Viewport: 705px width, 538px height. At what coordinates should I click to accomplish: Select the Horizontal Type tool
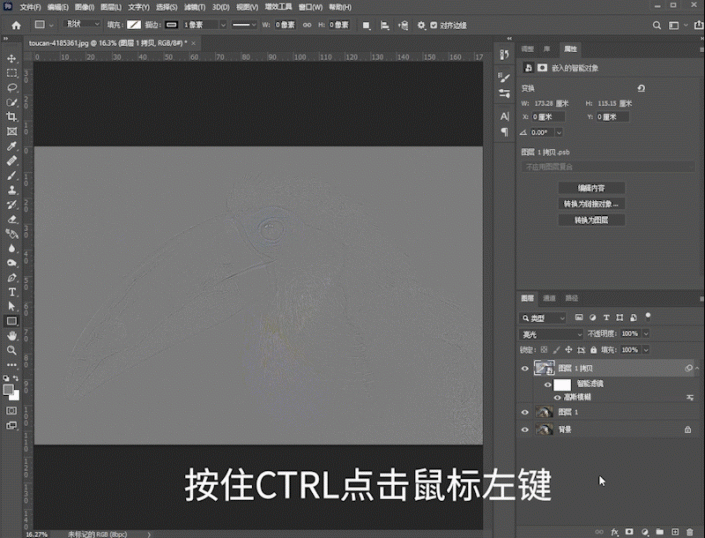[x=12, y=292]
